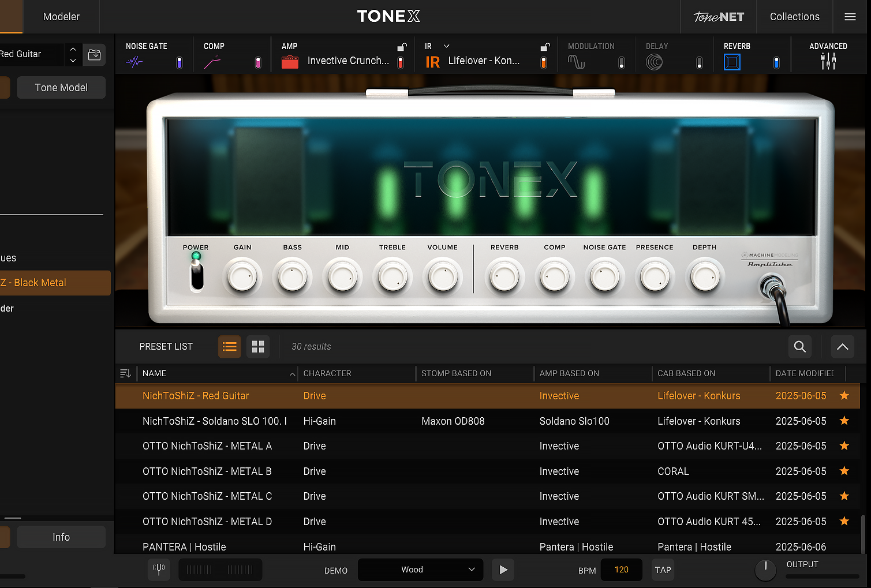The height and width of the screenshot is (588, 871).
Task: Select NichToShiZ - Soldano SLO 100 preset
Action: pyautogui.click(x=488, y=421)
